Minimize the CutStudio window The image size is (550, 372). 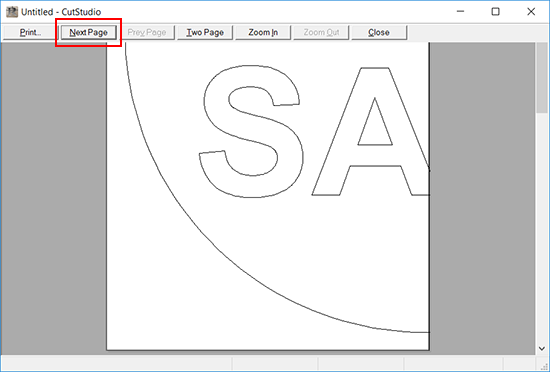(461, 12)
